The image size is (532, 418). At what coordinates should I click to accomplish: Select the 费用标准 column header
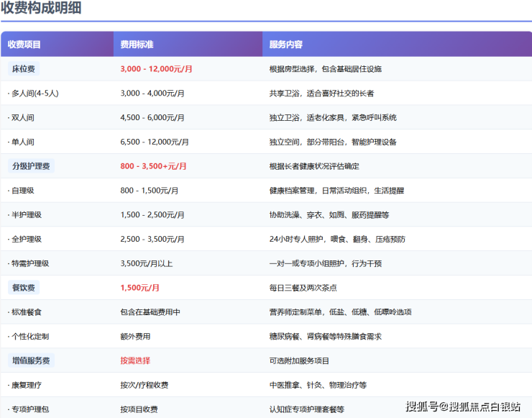[137, 45]
